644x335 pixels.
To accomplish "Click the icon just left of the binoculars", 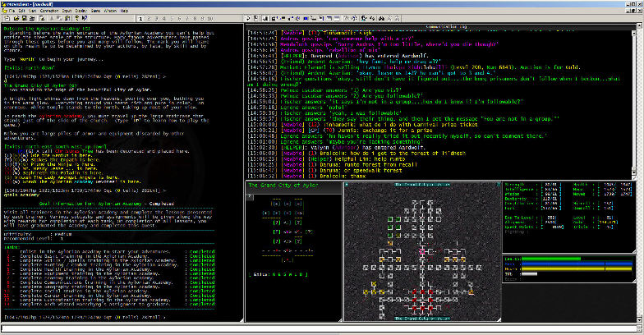I will [x=372, y=18].
